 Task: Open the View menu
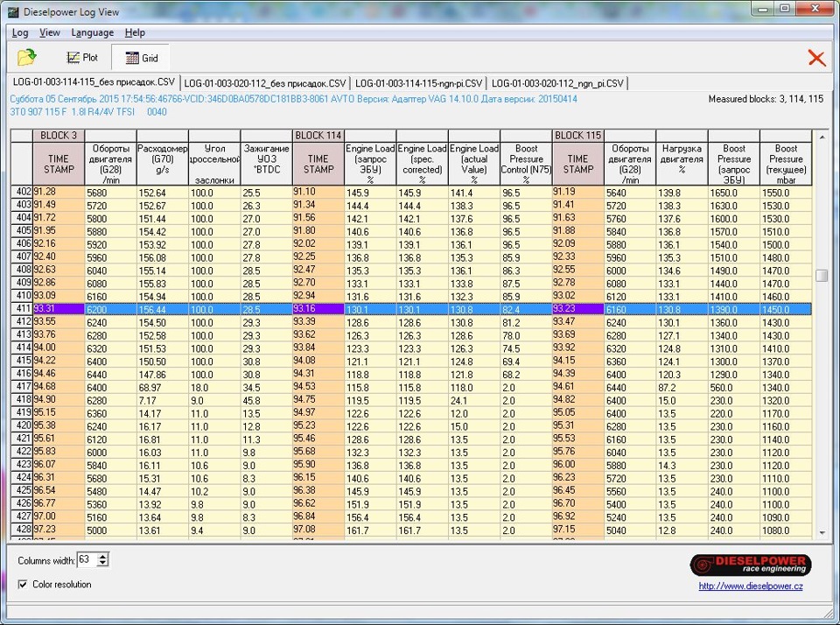(x=50, y=32)
